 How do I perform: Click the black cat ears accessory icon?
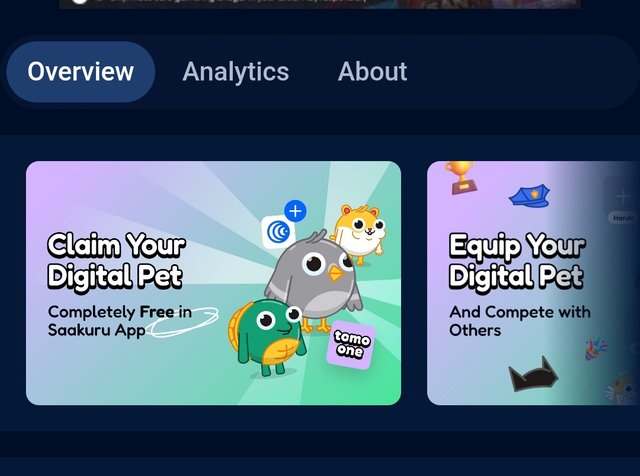click(x=532, y=374)
